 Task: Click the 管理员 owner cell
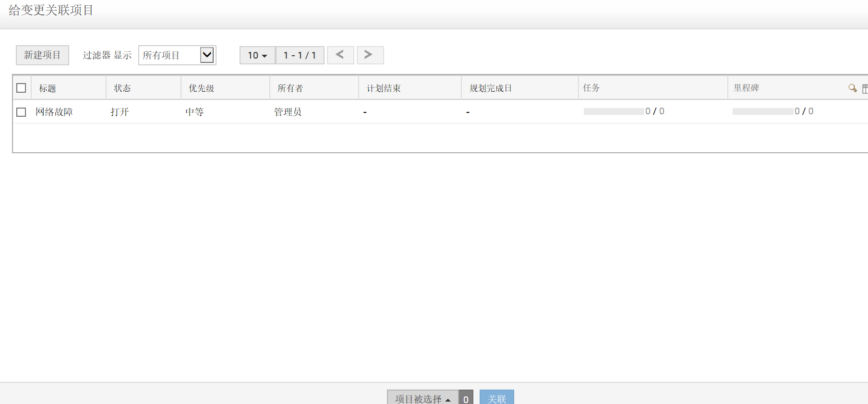tap(288, 112)
